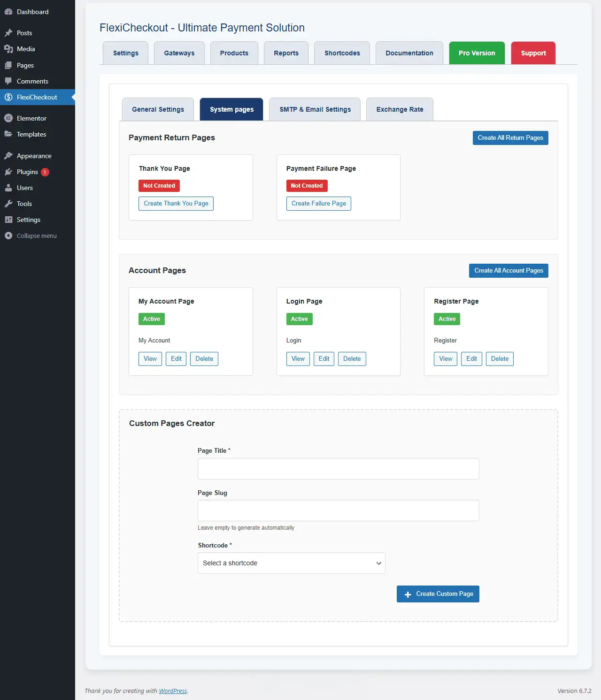Click the Collapse menu arrow icon

pos(8,236)
